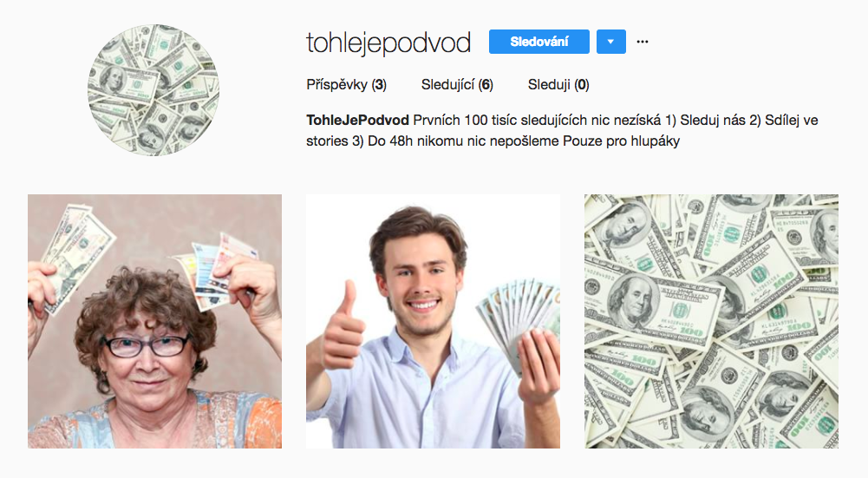Click the grandma's black-rimmed glasses in first post

pyautogui.click(x=147, y=345)
